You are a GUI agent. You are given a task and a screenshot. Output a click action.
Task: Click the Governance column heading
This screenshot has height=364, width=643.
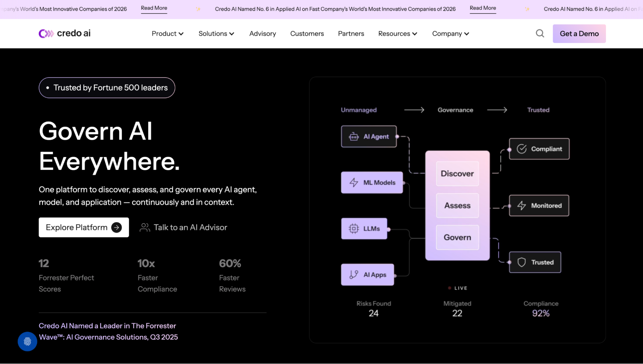(x=455, y=110)
